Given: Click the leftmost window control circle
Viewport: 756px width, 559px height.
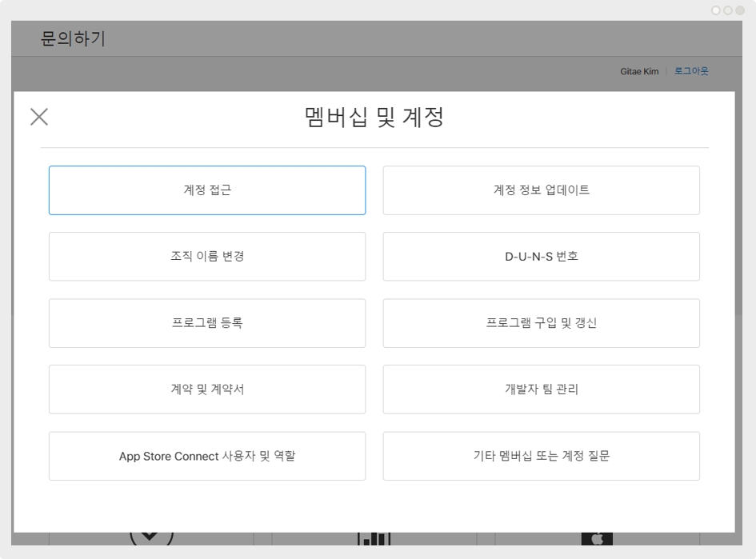Looking at the screenshot, I should coord(716,10).
